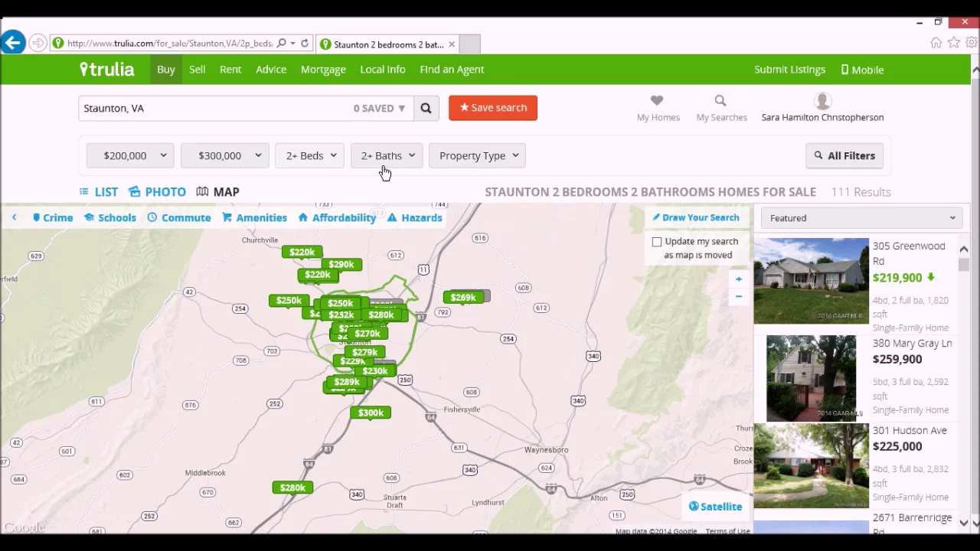Switch map to Satellite view
This screenshot has height=551, width=980.
715,507
